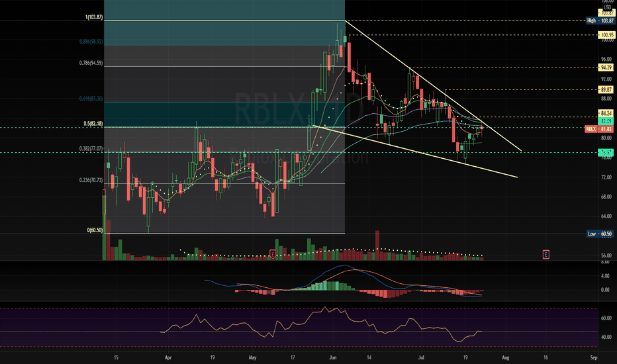617x364 pixels.
Task: Click the 'Apr' date on time axis
Action: [x=168, y=357]
